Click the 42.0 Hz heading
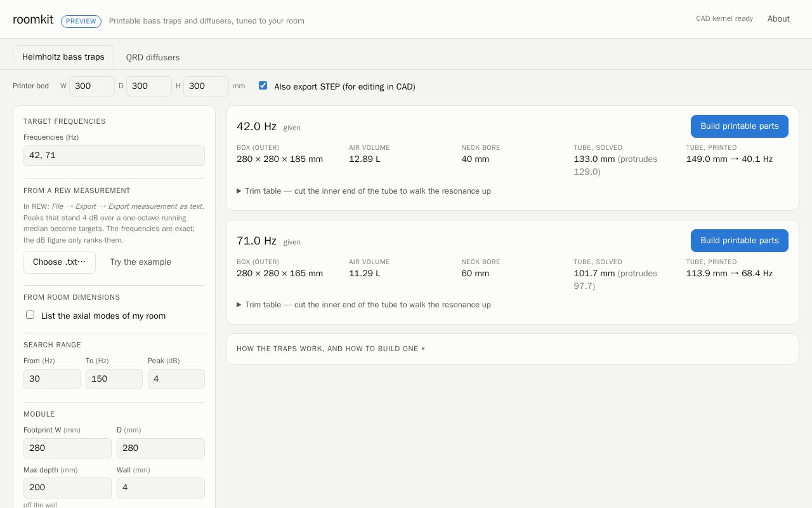This screenshot has width=812, height=508. tap(256, 126)
